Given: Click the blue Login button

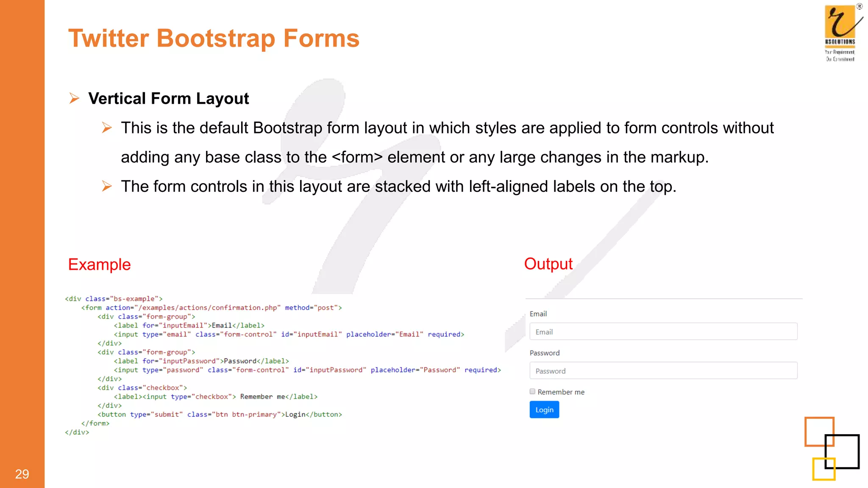Looking at the screenshot, I should point(544,410).
